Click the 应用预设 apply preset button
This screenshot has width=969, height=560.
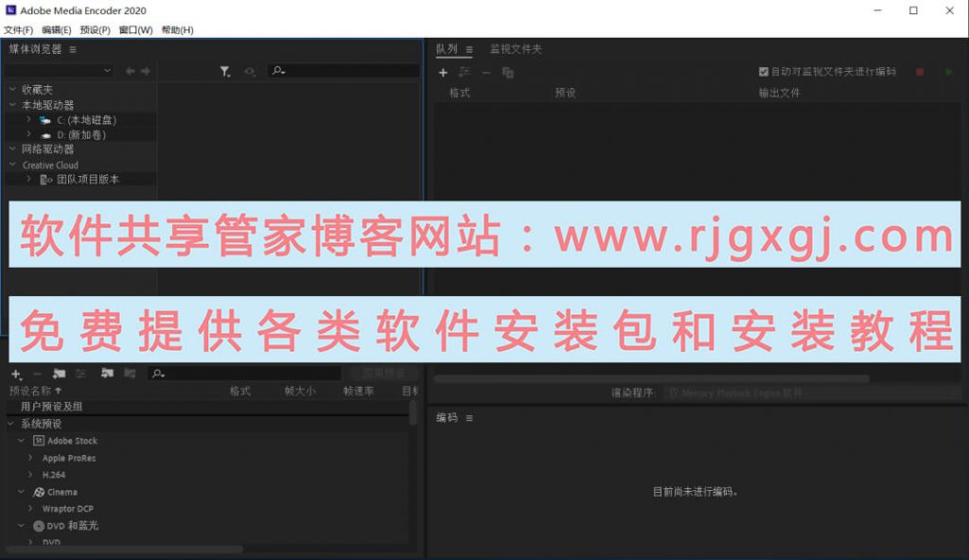[384, 373]
